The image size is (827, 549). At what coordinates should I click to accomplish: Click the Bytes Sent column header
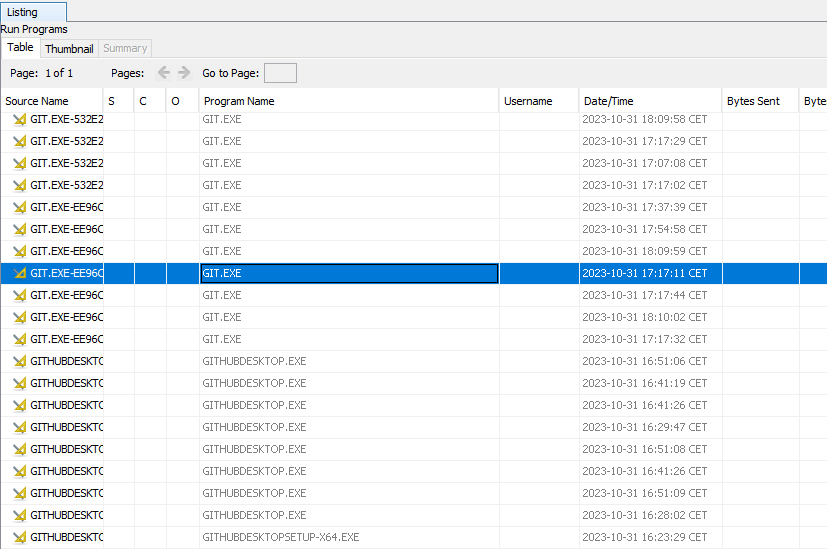(x=753, y=101)
